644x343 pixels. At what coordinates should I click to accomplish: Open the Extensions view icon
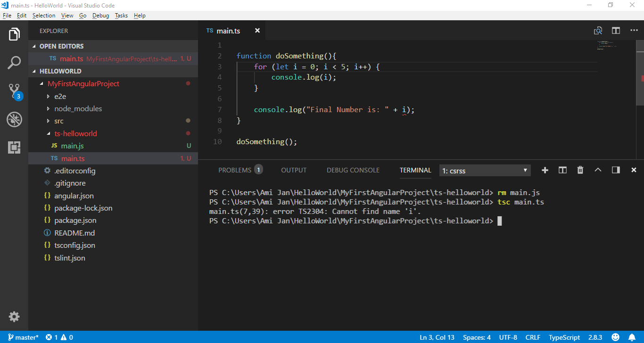coord(14,147)
